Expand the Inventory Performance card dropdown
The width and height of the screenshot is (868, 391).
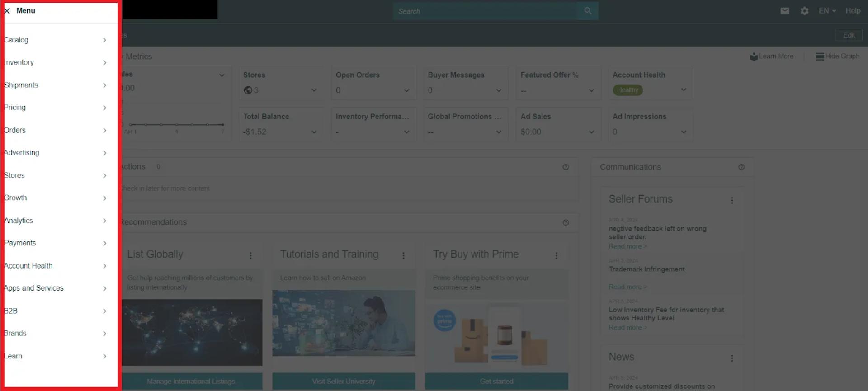point(406,132)
